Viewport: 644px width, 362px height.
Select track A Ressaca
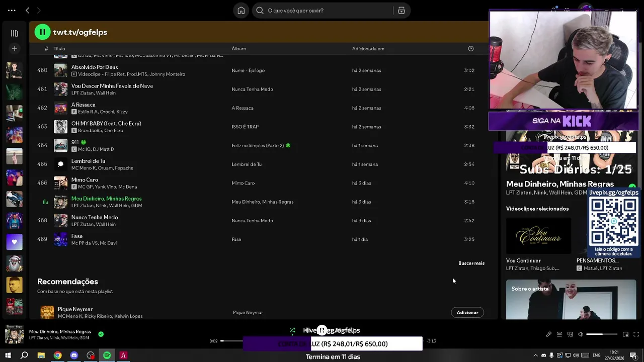pos(83,105)
